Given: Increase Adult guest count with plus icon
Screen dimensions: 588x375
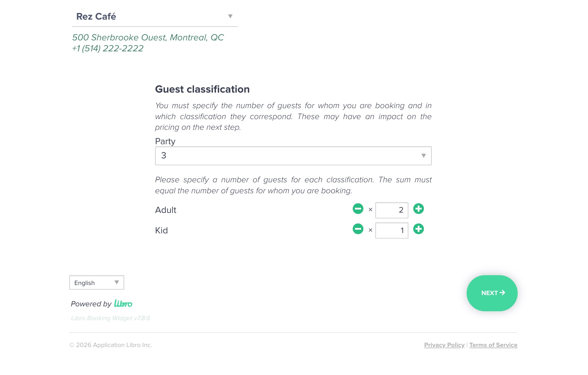Looking at the screenshot, I should (419, 209).
